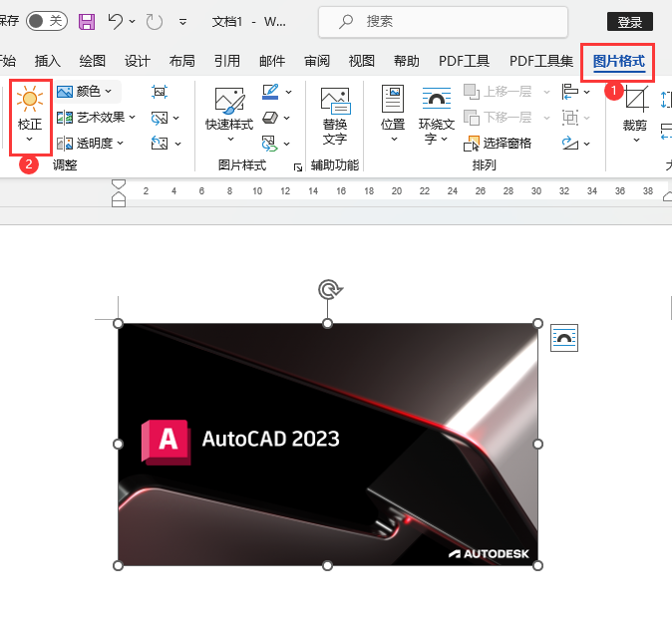Open the Help (帮助) tab

point(406,61)
